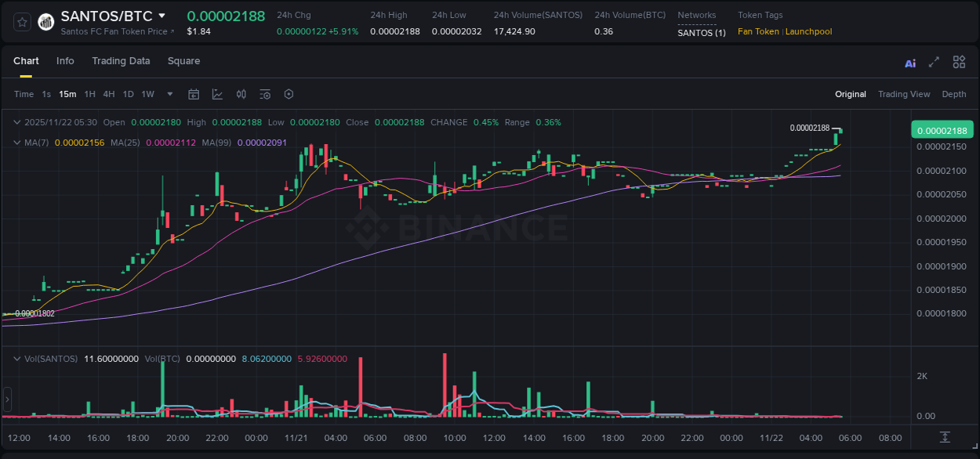Select the 1D timeframe
Image resolution: width=980 pixels, height=459 pixels.
[128, 94]
